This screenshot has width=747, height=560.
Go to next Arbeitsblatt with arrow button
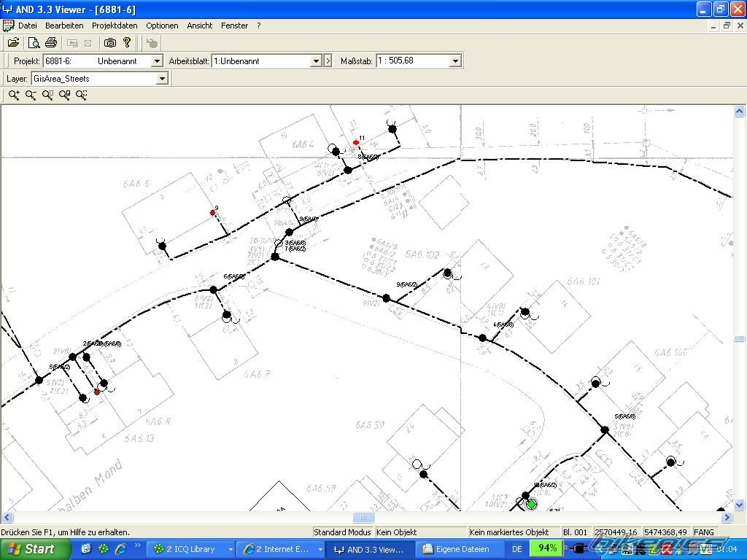pos(328,61)
